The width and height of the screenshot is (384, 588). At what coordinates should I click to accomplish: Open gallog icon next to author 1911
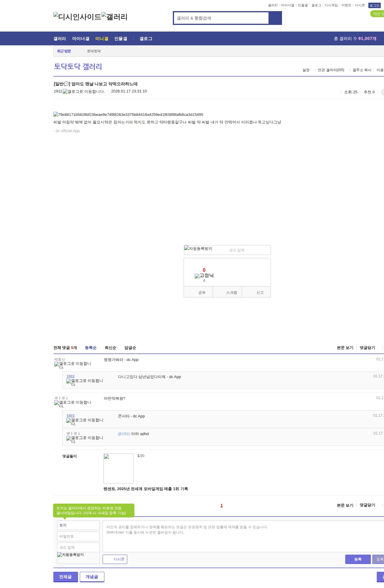[x=84, y=92]
